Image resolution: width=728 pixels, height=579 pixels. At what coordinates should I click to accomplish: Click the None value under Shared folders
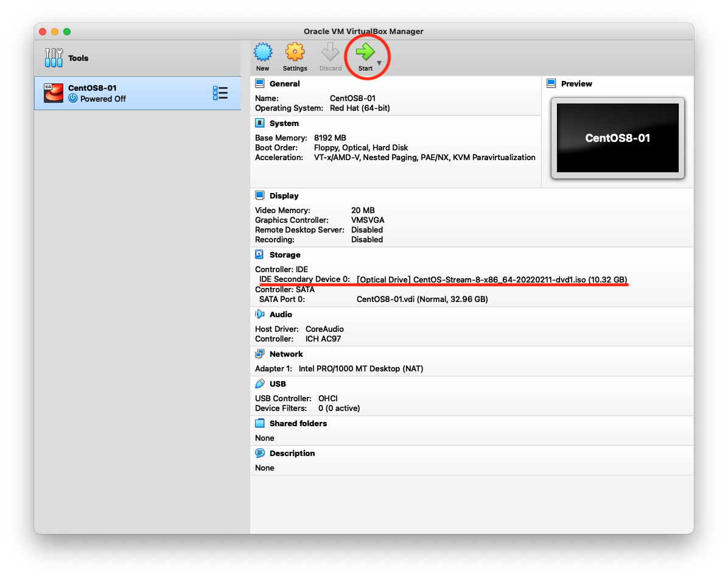[265, 437]
